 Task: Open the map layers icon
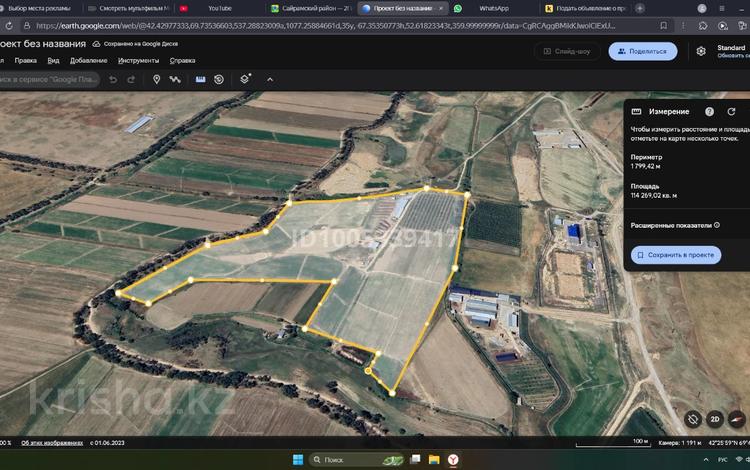245,79
